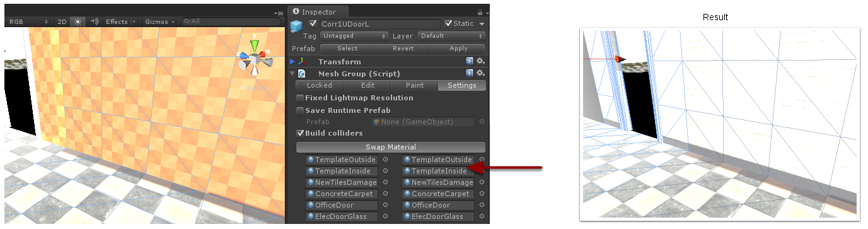Toggle scene audio speaker icon
The width and height of the screenshot is (868, 229).
(95, 21)
